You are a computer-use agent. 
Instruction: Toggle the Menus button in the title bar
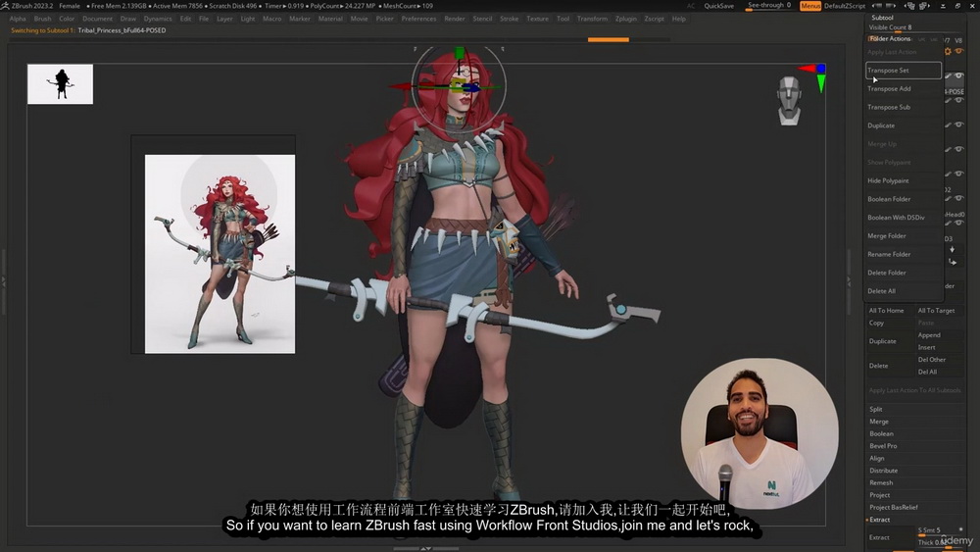tap(810, 6)
